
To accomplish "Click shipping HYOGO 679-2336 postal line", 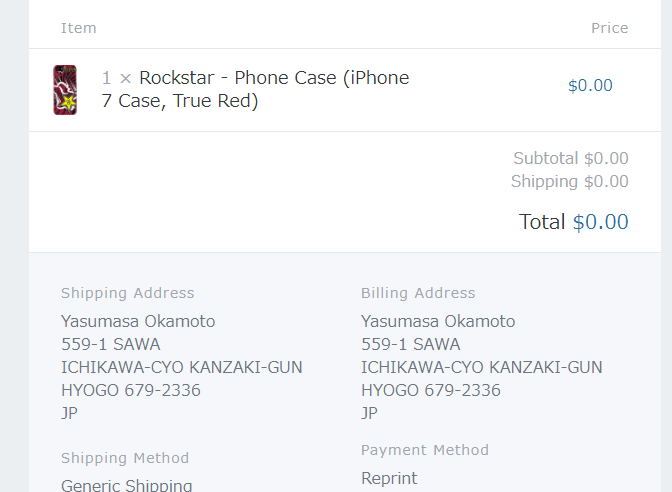I will tap(131, 390).
